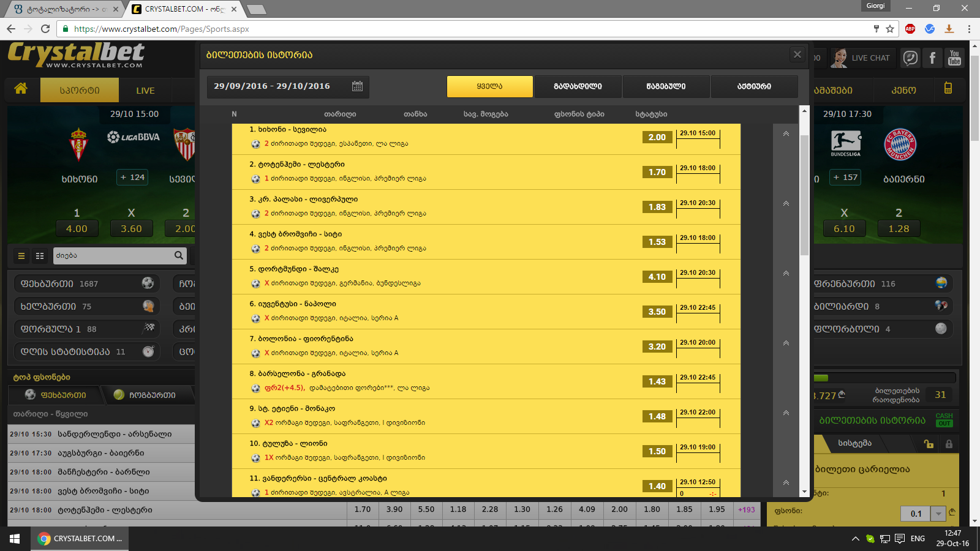Viewport: 980px width, 551px height.
Task: Go back with the browser back arrow
Action: pos(11,29)
